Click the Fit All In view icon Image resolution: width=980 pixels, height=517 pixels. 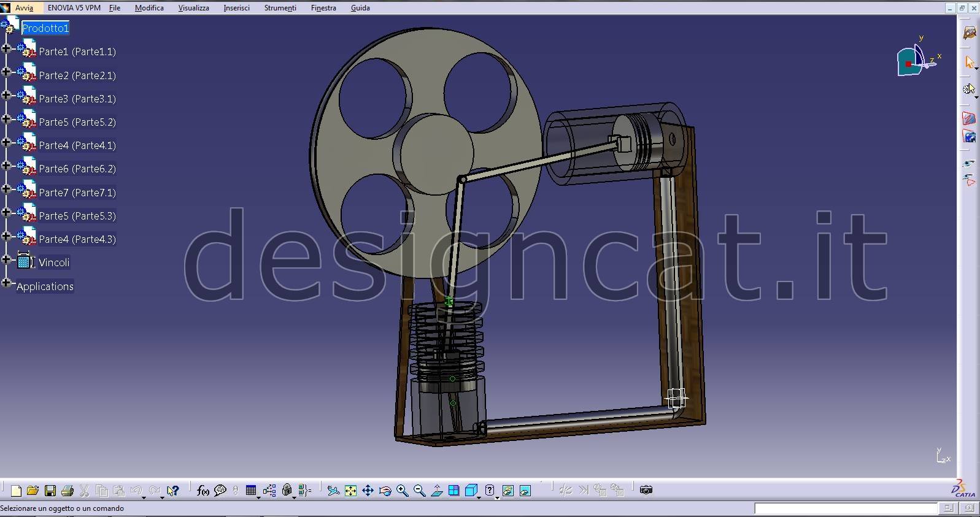tap(350, 490)
